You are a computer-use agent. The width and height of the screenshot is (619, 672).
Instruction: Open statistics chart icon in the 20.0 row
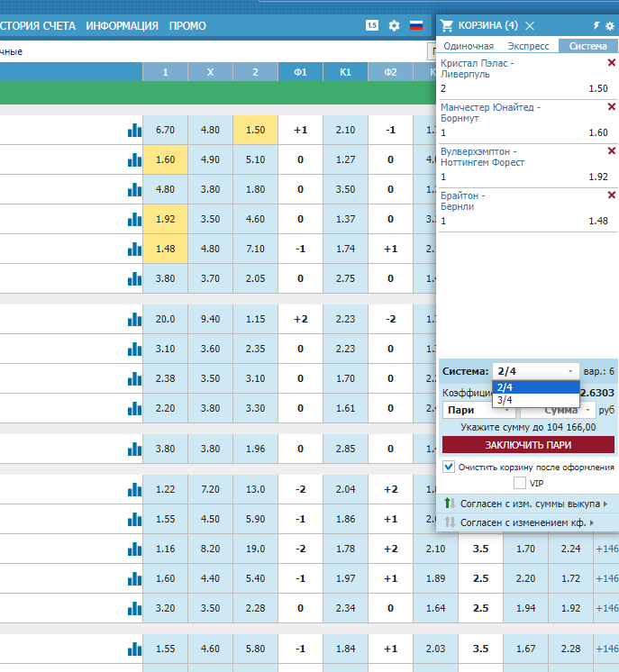[134, 319]
